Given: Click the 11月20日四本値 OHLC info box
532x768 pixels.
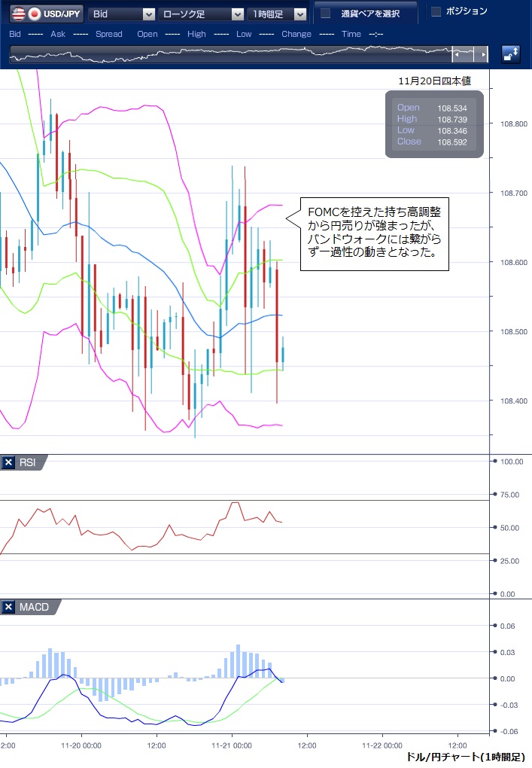Looking at the screenshot, I should pos(436,124).
